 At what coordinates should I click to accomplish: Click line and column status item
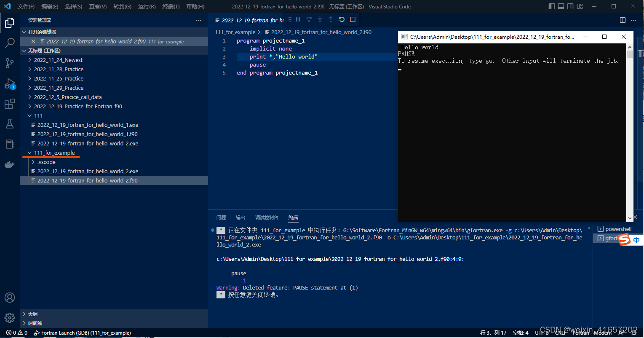tap(493, 333)
